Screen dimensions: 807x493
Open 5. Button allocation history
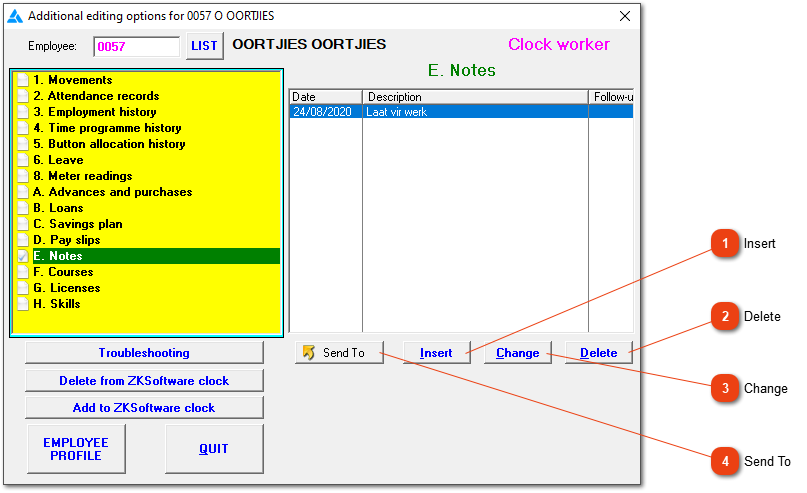click(109, 144)
